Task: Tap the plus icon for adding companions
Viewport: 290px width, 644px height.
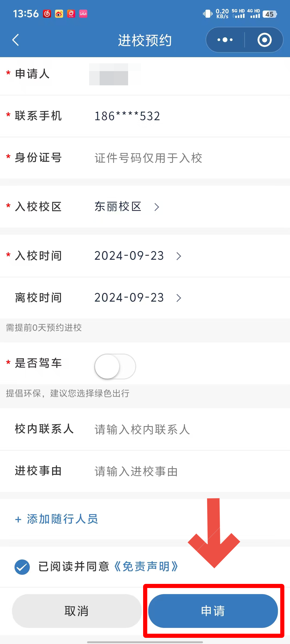Action: 18,519
